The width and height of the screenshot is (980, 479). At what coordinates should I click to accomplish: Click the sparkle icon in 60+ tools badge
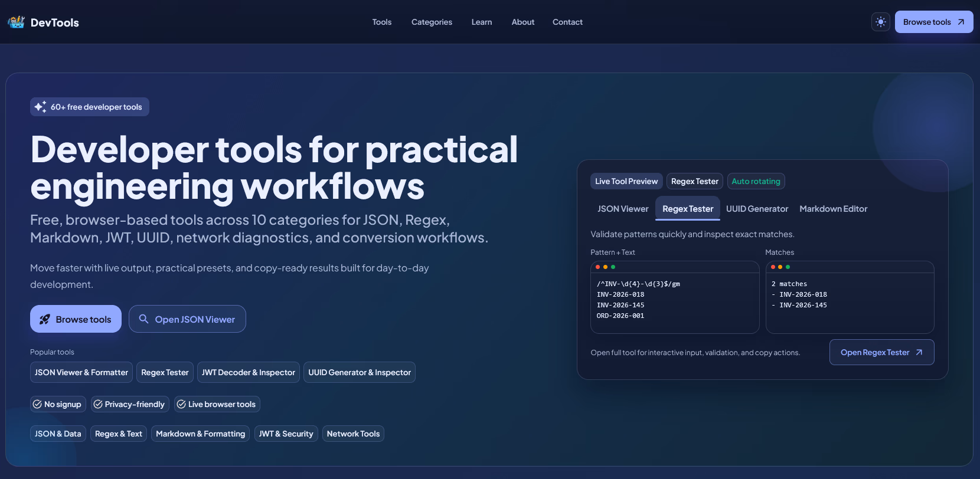click(x=40, y=107)
